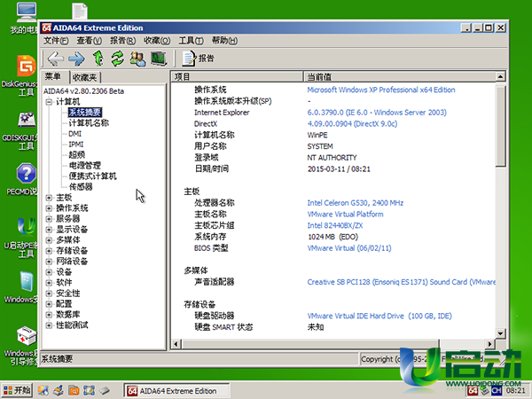Open the DirectX 4.09.00.0904 link

(x=352, y=124)
